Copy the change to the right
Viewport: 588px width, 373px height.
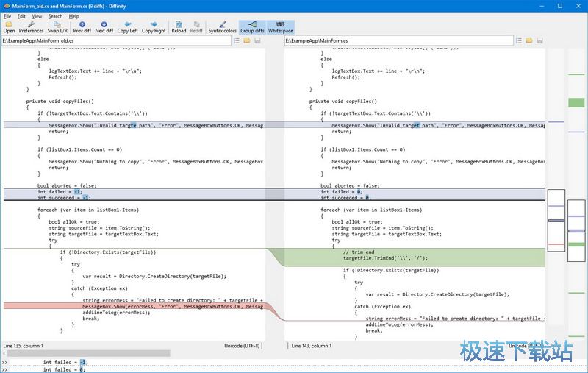pos(154,27)
